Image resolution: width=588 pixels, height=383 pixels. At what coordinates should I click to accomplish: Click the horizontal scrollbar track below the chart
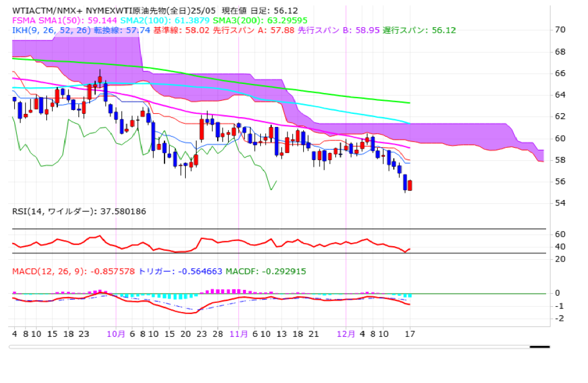tap(272, 346)
